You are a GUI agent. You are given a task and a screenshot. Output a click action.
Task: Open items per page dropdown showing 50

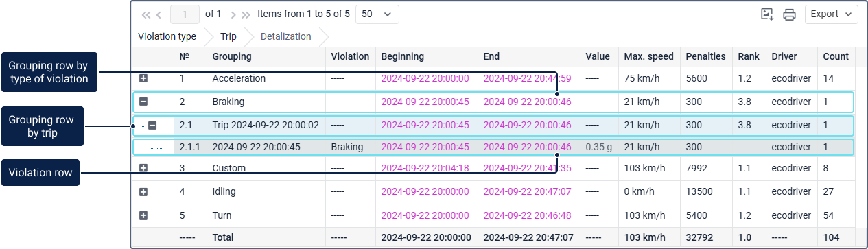tap(377, 14)
